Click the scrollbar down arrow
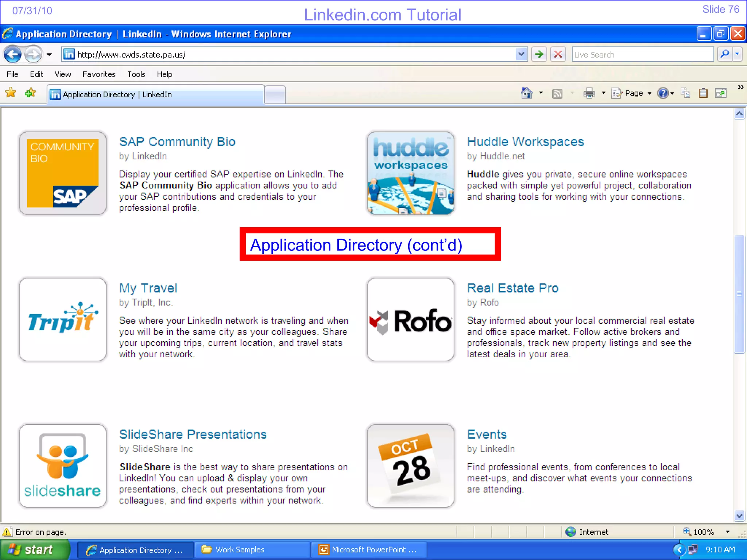The image size is (747, 560). 739,516
